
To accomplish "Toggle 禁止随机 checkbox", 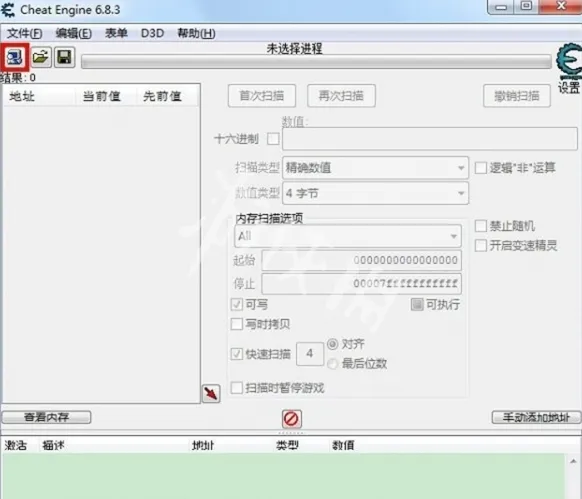I will [x=481, y=226].
